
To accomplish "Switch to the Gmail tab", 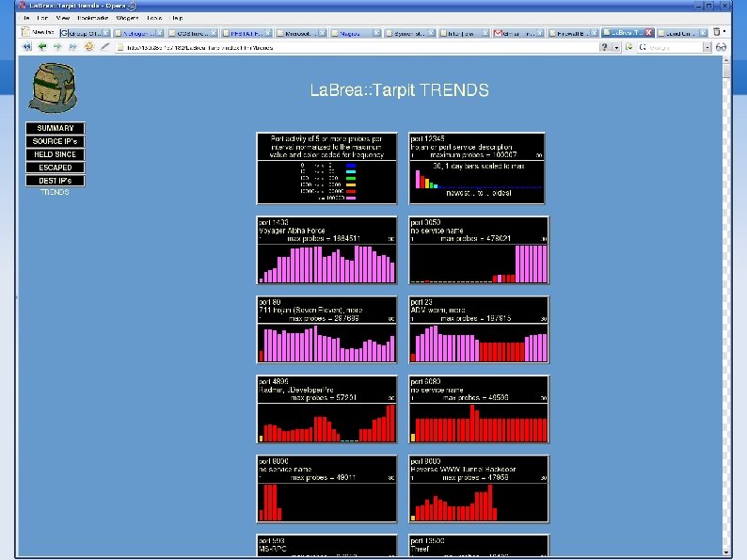I will pos(517,33).
